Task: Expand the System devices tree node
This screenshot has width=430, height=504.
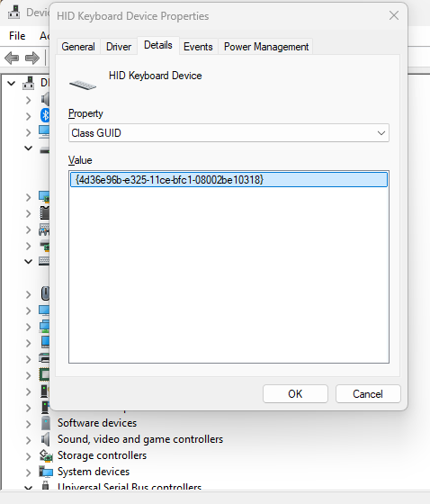Action: click(28, 472)
